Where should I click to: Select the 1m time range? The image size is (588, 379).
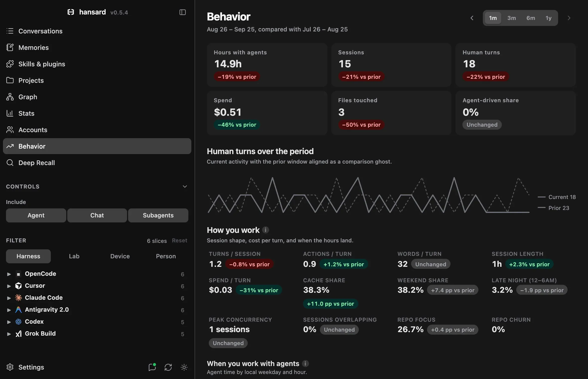pos(493,18)
